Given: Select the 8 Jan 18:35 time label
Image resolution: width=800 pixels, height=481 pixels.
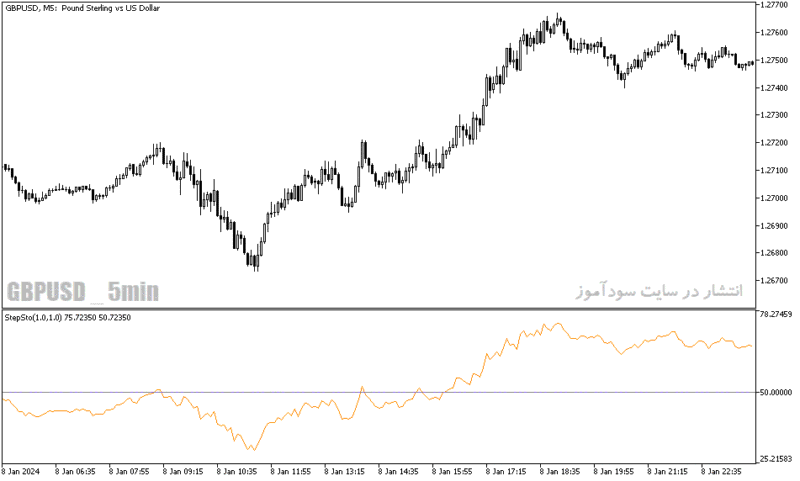Looking at the screenshot, I should [x=560, y=471].
